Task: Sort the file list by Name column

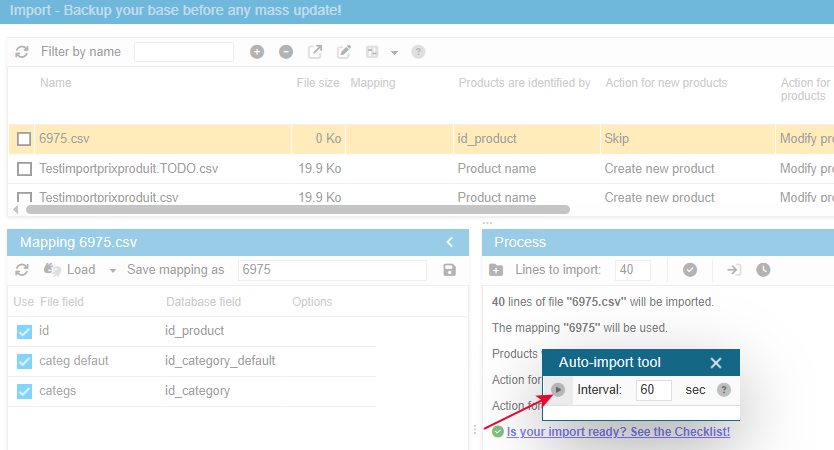Action: point(56,83)
